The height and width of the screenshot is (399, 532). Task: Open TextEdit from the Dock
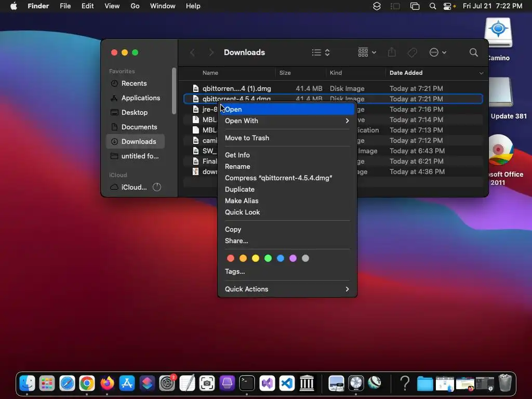(187, 383)
